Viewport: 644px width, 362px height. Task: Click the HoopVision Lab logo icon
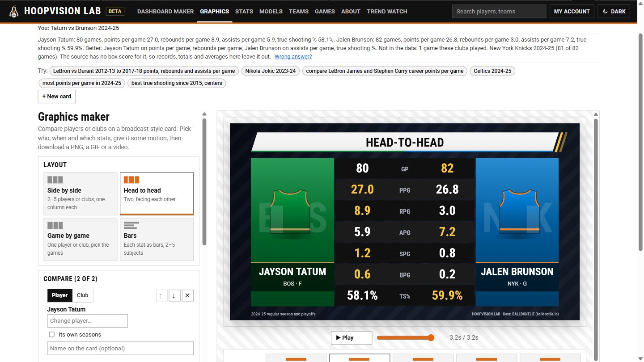coord(14,11)
